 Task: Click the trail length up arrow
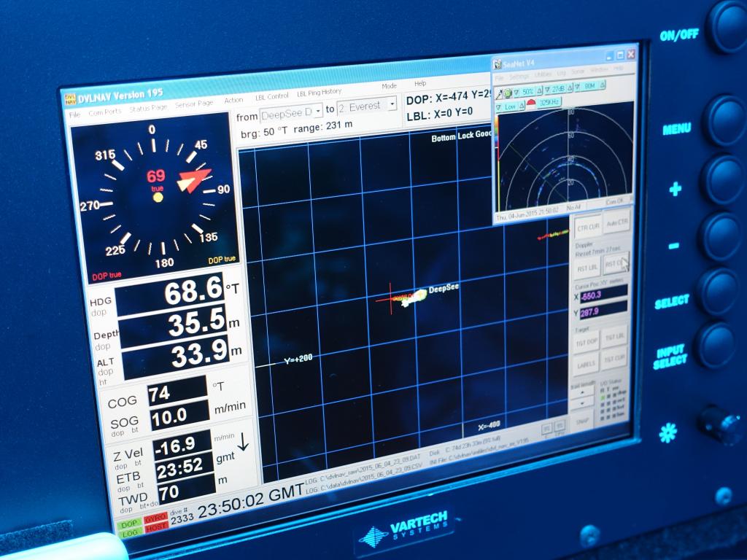[582, 392]
